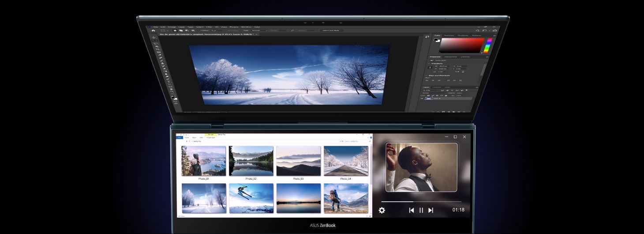Open the Share ribbon tab in Explorer
The height and width of the screenshot is (234, 644).
[194, 138]
